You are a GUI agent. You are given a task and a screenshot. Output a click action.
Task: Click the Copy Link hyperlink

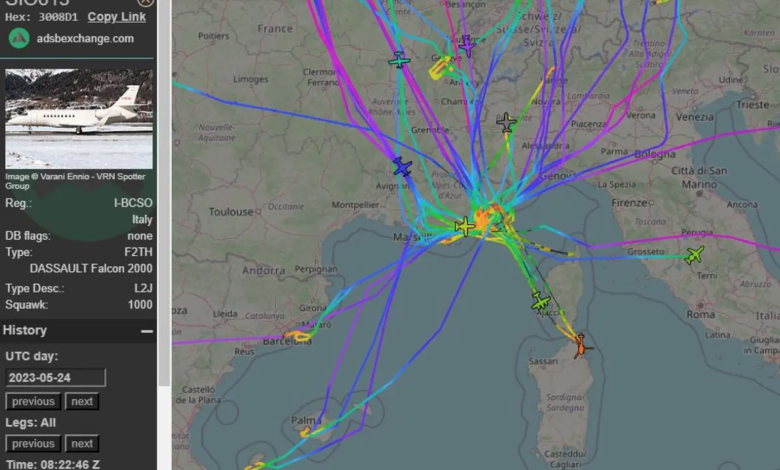coord(116,17)
